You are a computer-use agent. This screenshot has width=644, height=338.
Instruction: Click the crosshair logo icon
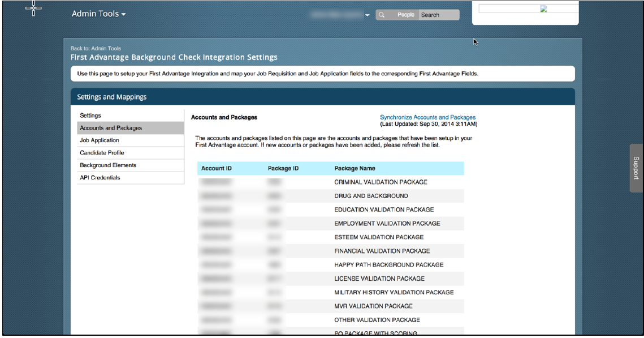[x=33, y=8]
